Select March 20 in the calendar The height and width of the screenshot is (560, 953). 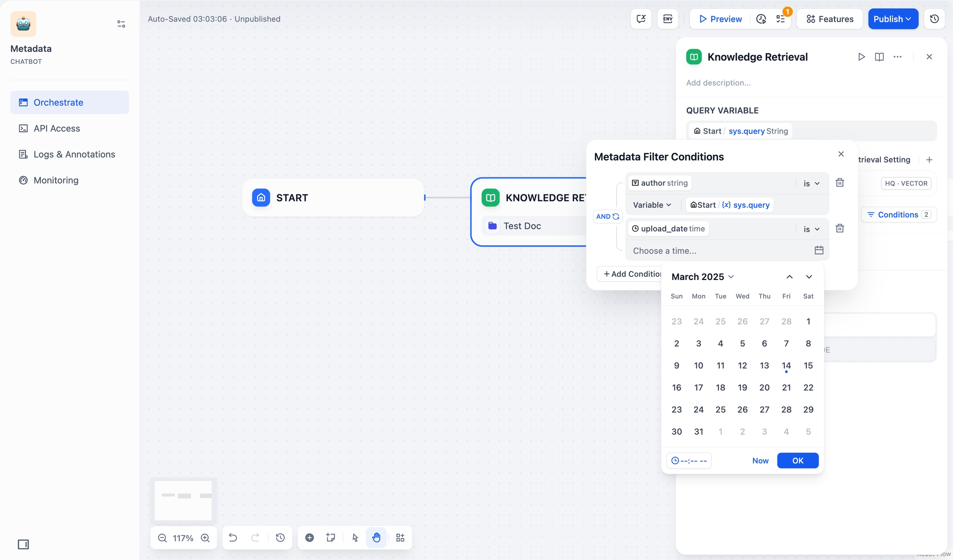(764, 388)
